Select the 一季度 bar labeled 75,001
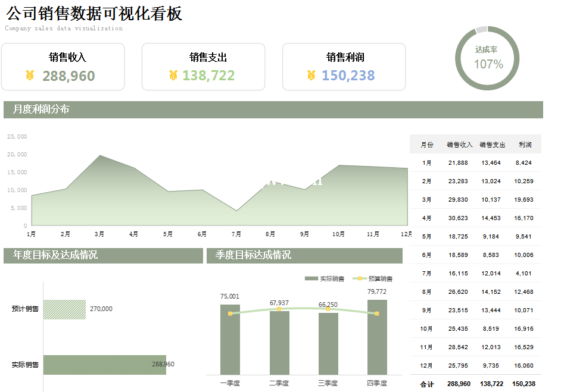 (x=230, y=339)
